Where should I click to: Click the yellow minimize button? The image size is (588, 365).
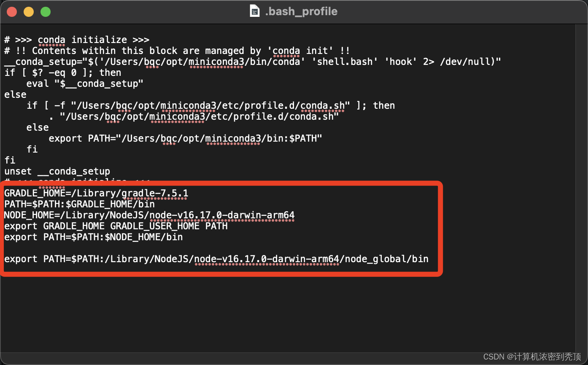pos(28,11)
